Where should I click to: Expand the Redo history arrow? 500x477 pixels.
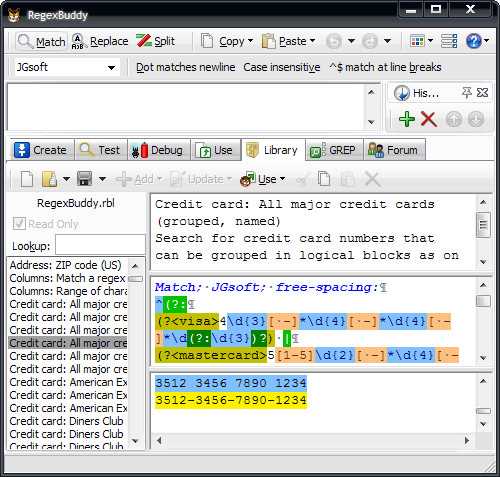(x=387, y=41)
